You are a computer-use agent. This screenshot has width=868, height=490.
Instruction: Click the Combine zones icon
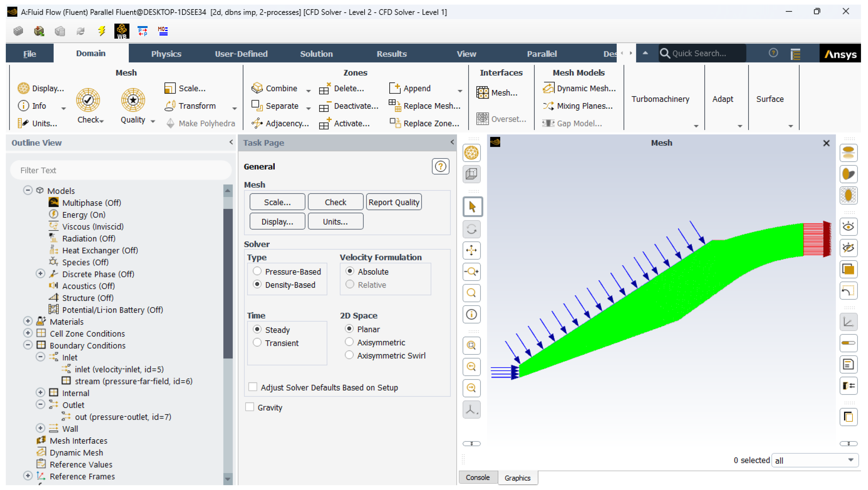click(257, 88)
